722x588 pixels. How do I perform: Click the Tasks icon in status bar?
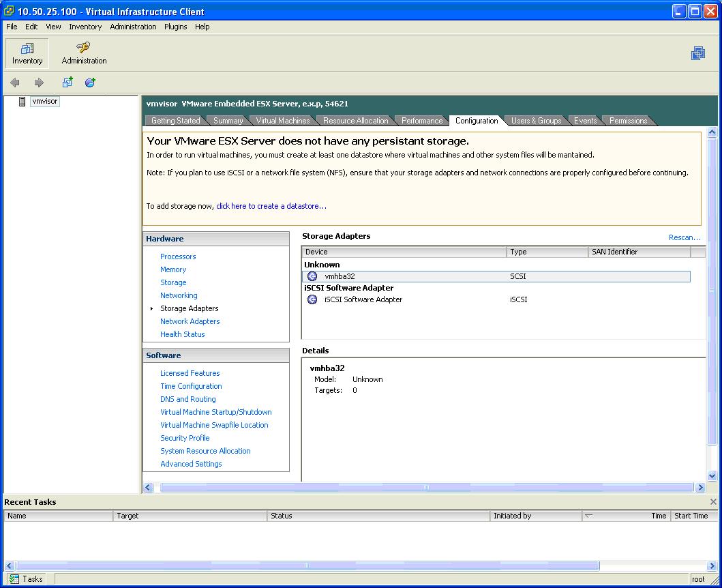14,578
